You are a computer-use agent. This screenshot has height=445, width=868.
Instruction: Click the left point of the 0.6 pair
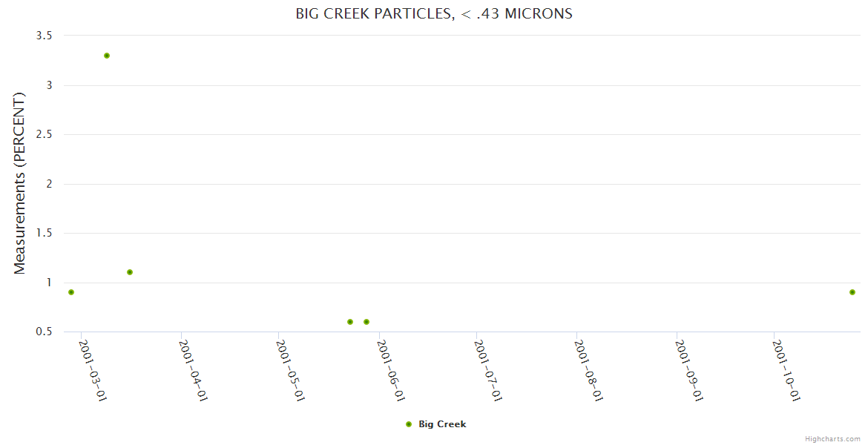pyautogui.click(x=350, y=322)
